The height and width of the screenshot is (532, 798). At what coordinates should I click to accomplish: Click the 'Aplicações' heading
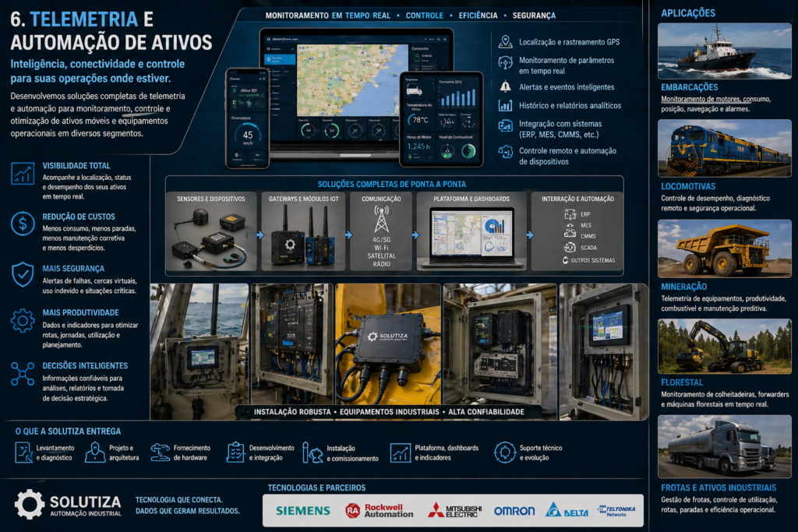(x=687, y=13)
